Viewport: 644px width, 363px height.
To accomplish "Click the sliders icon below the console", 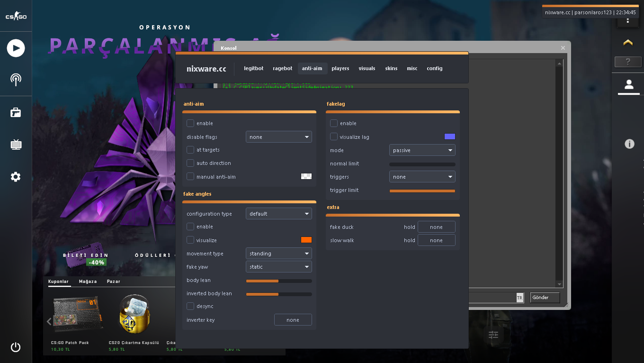I will [493, 335].
